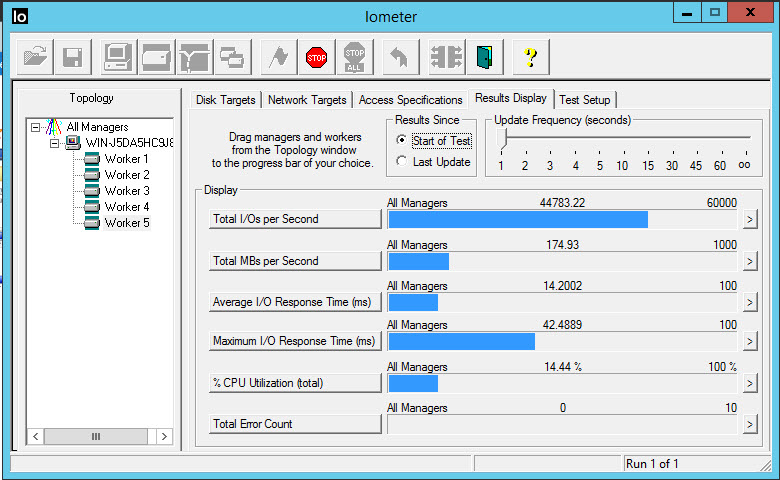Image resolution: width=780 pixels, height=480 pixels.
Task: Select Worker 2 in topology tree
Action: [x=126, y=175]
